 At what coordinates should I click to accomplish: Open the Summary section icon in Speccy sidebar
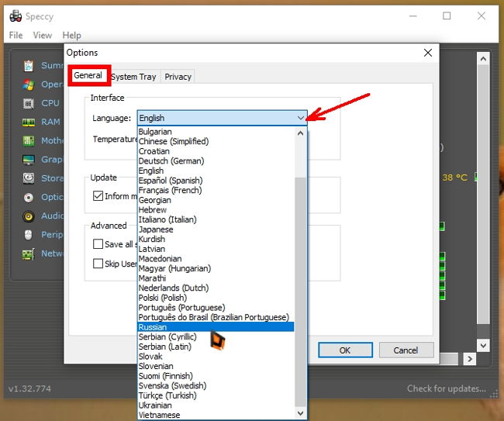(x=28, y=66)
